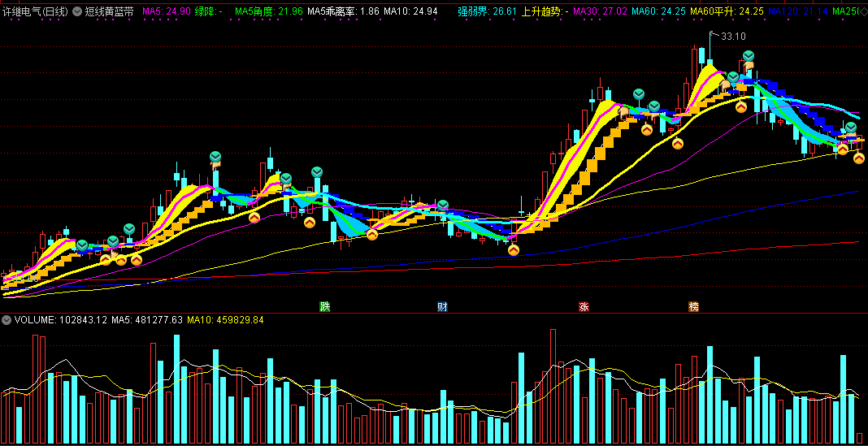Click the 绿降 indicator label

(x=210, y=11)
